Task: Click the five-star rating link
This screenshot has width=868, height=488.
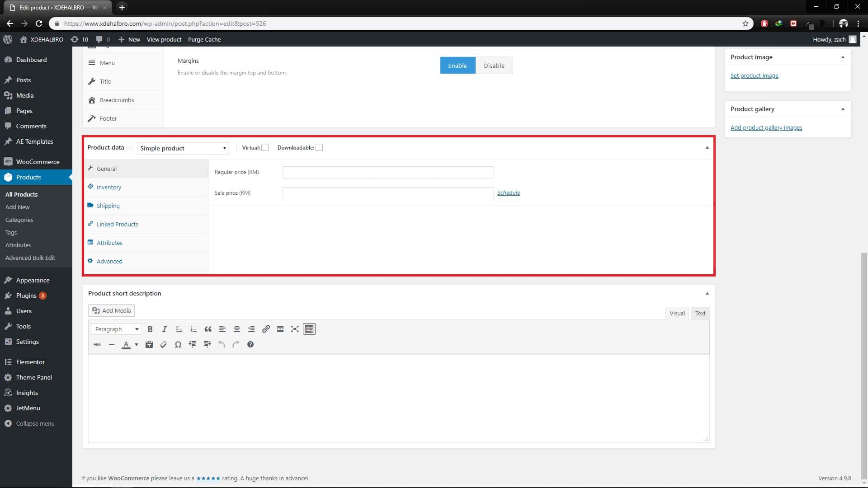Action: click(208, 478)
